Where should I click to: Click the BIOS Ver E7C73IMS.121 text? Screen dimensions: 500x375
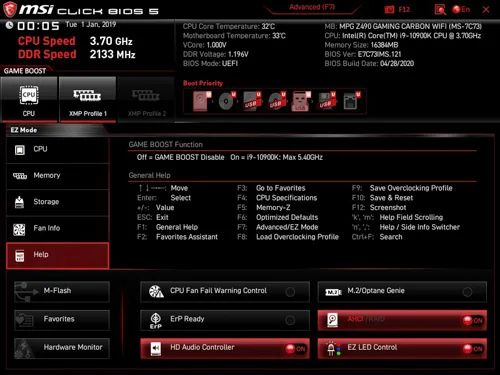363,54
